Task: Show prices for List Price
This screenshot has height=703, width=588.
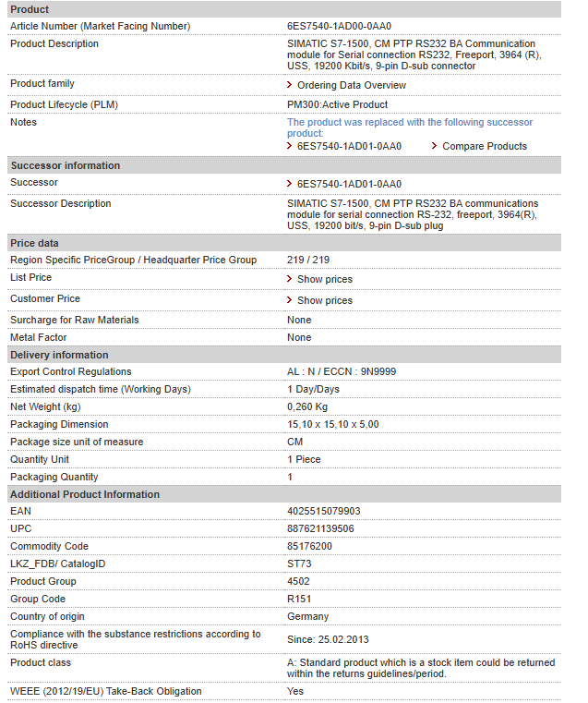Action: pos(325,279)
